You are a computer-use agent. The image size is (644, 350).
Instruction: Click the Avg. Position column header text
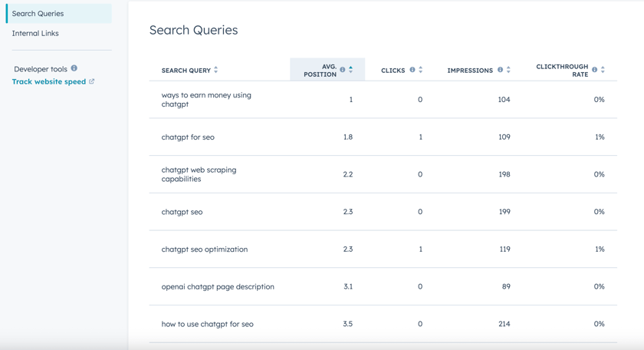[x=320, y=71]
